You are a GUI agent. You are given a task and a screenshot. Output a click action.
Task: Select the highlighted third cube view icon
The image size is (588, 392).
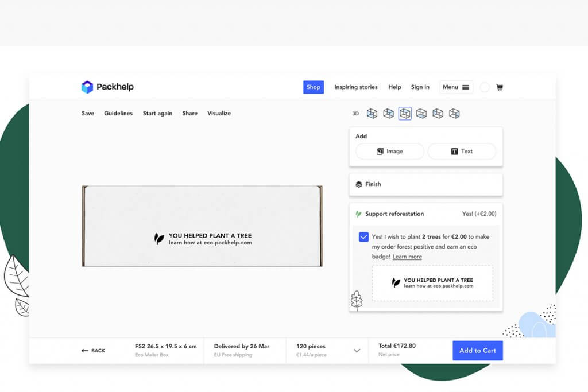(405, 114)
